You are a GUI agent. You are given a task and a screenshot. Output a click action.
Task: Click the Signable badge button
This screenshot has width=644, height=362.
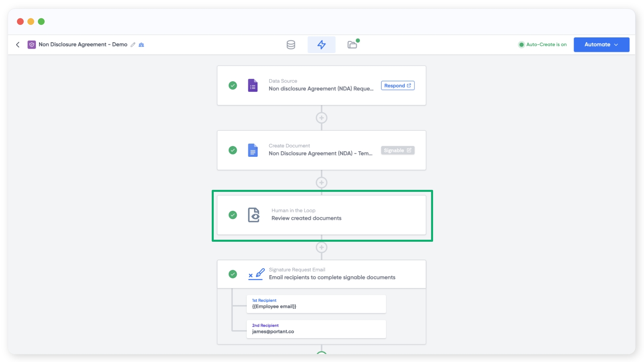point(397,150)
